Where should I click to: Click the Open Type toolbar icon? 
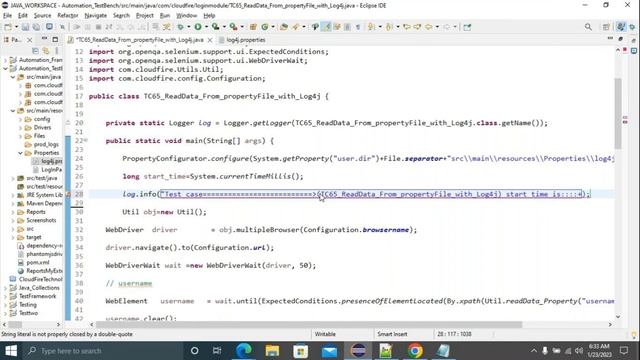click(284, 27)
